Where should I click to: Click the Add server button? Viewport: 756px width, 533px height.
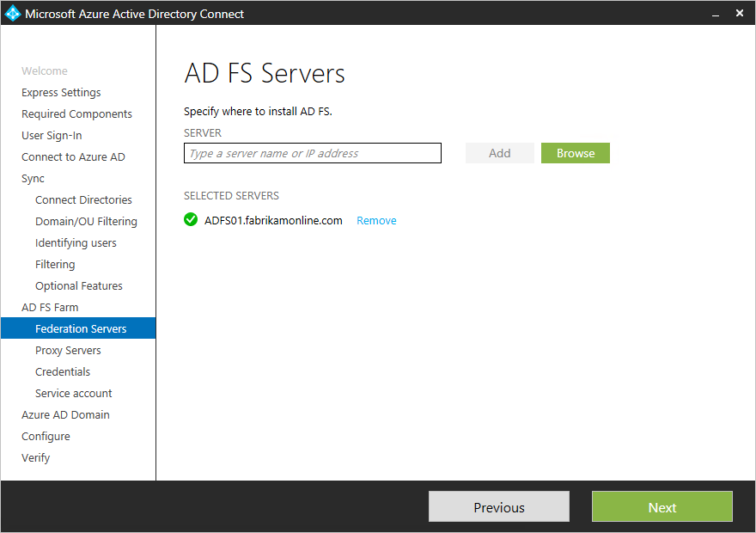(499, 153)
